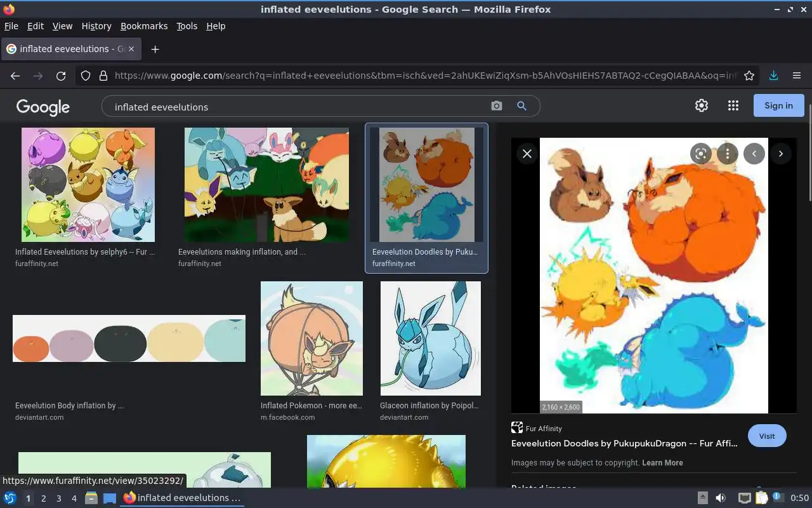Screen dimensions: 812x508
Task: Open Eeveelution Body inflation thumbnail
Action: tap(129, 338)
